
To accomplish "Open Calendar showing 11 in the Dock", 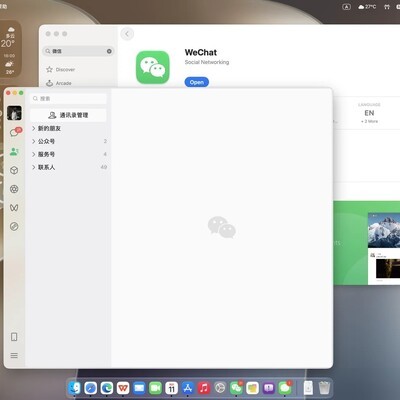I will pos(172,388).
